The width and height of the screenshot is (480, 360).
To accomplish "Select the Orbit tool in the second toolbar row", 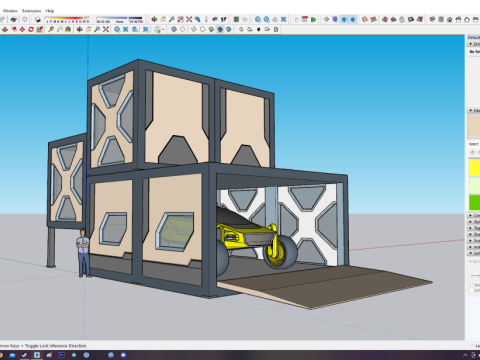I will (x=79, y=29).
